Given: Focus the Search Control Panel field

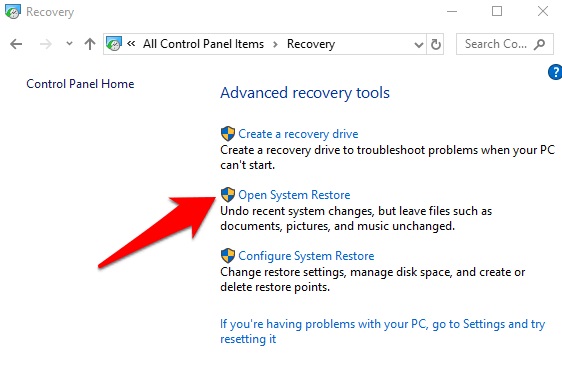Looking at the screenshot, I should coord(505,44).
